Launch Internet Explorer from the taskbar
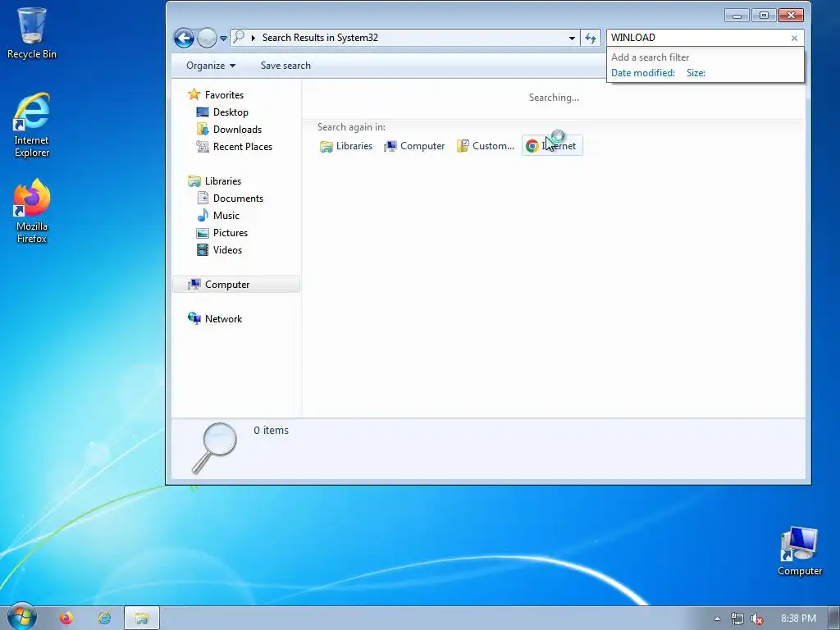 (x=104, y=619)
